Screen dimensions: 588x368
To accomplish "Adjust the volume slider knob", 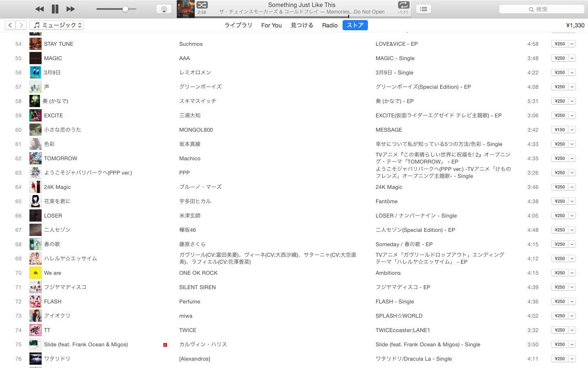I will point(125,9).
